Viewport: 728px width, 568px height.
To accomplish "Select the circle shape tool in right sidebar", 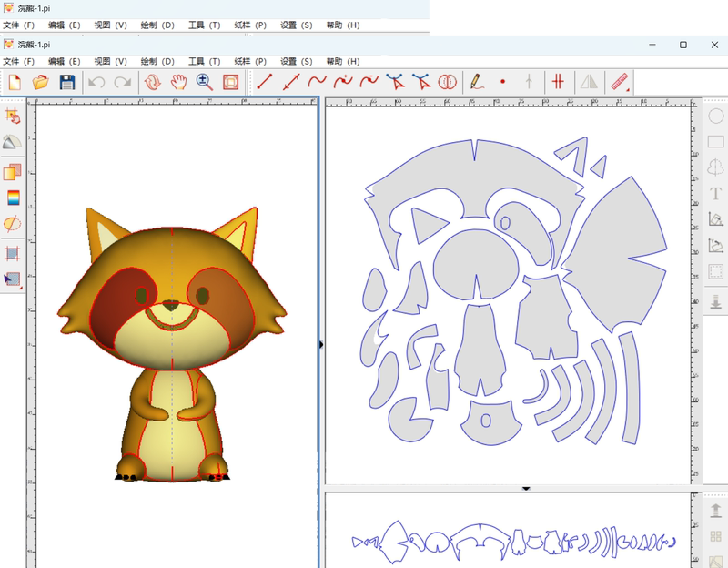I will pos(716,117).
